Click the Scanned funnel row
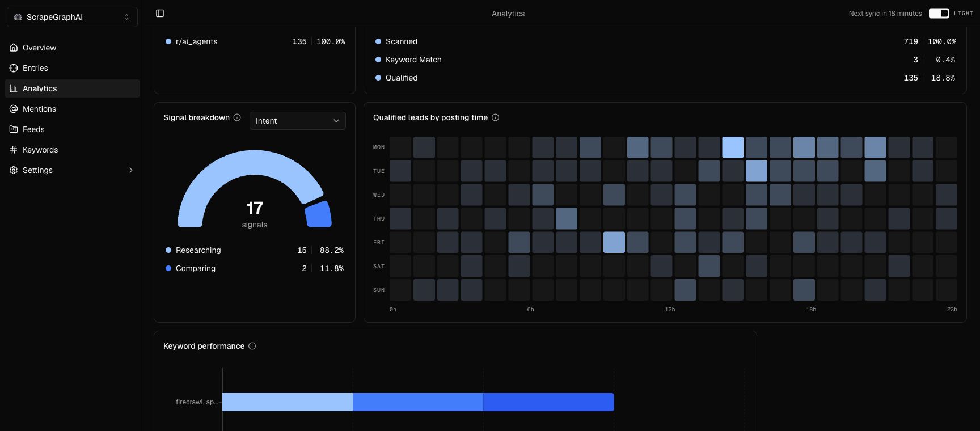980x431 pixels. [x=665, y=41]
